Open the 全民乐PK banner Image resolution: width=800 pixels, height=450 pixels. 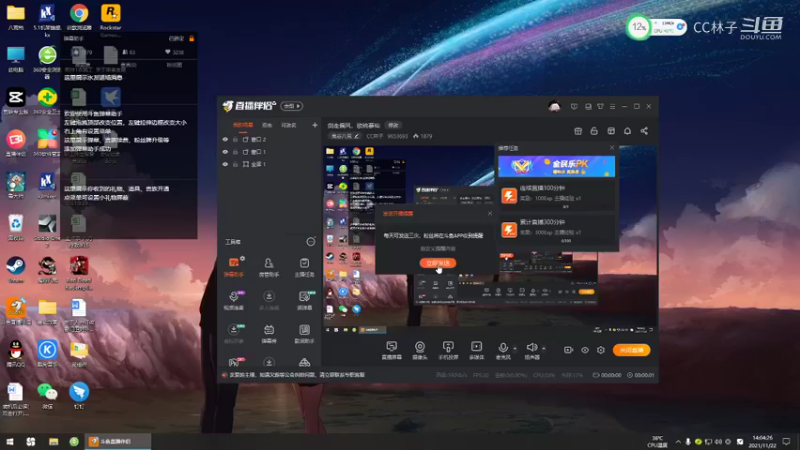coord(557,166)
